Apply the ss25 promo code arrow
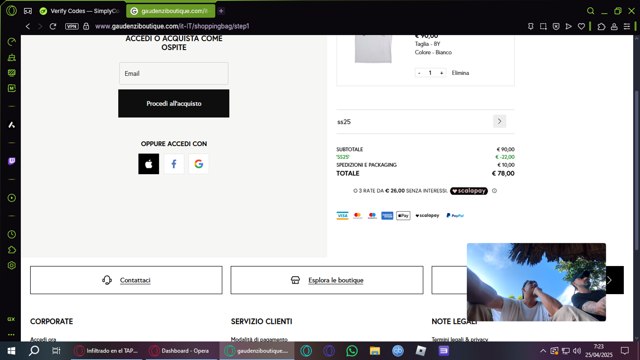The image size is (640, 360). click(x=499, y=121)
